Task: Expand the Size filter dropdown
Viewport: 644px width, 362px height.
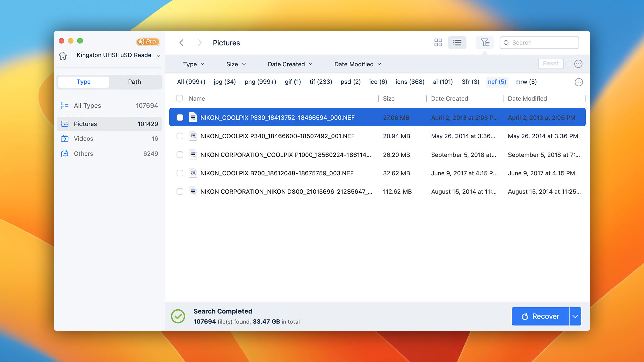Action: [x=236, y=64]
